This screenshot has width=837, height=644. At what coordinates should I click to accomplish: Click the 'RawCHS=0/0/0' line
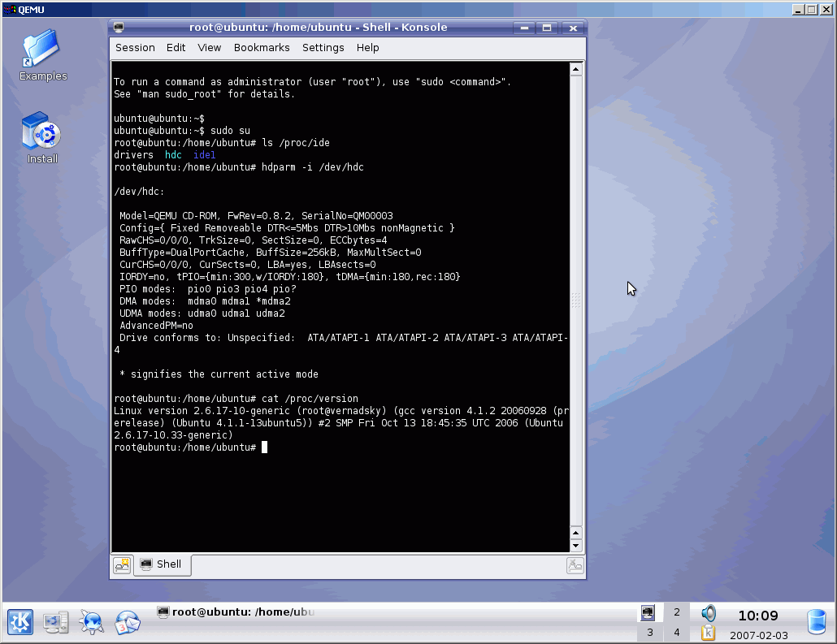pyautogui.click(x=253, y=240)
